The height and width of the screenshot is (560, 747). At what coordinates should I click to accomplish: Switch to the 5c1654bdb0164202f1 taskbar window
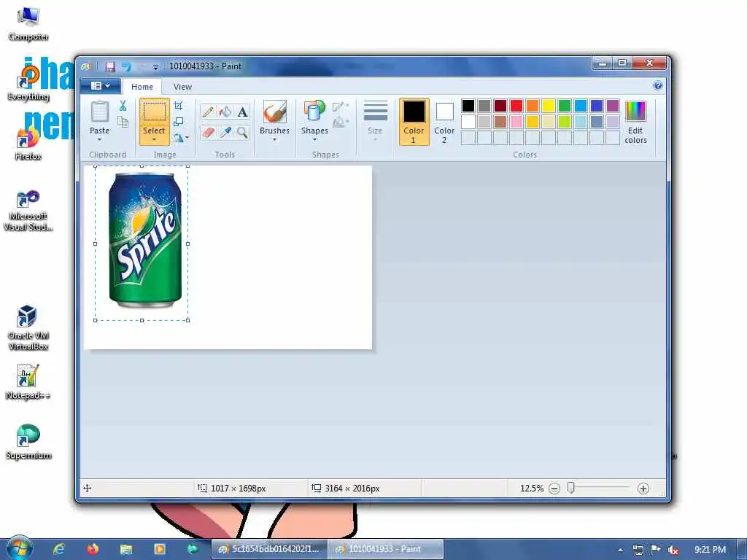pos(269,549)
